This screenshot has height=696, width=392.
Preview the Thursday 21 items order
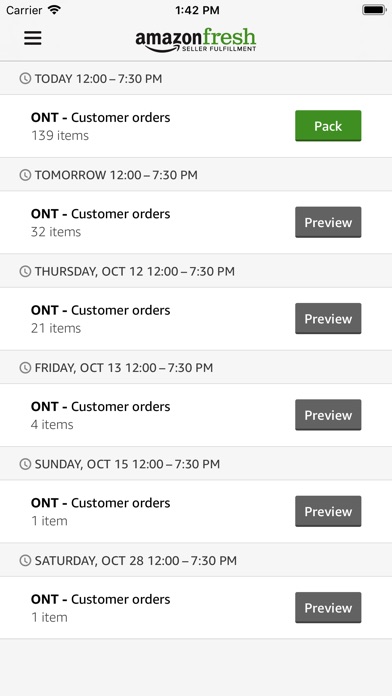[x=328, y=318]
